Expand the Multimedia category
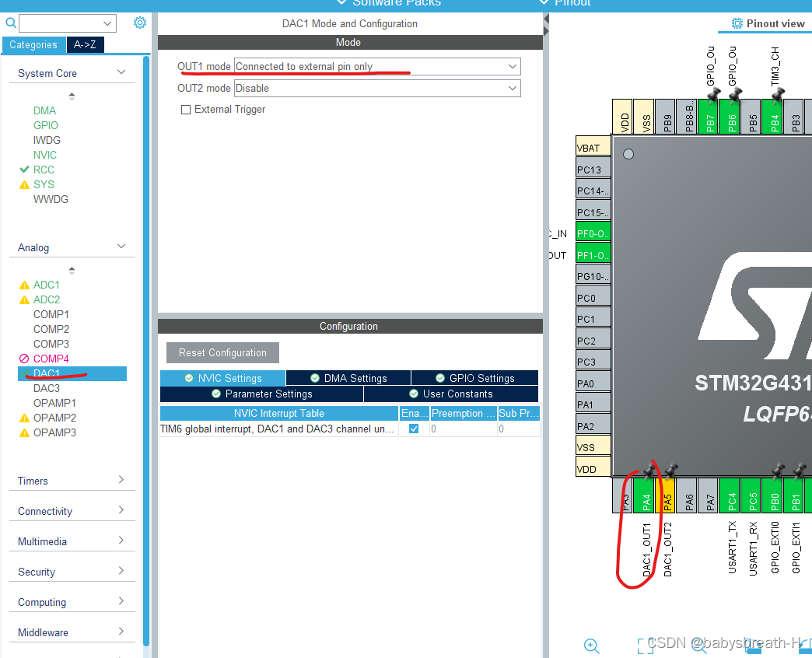 [121, 541]
